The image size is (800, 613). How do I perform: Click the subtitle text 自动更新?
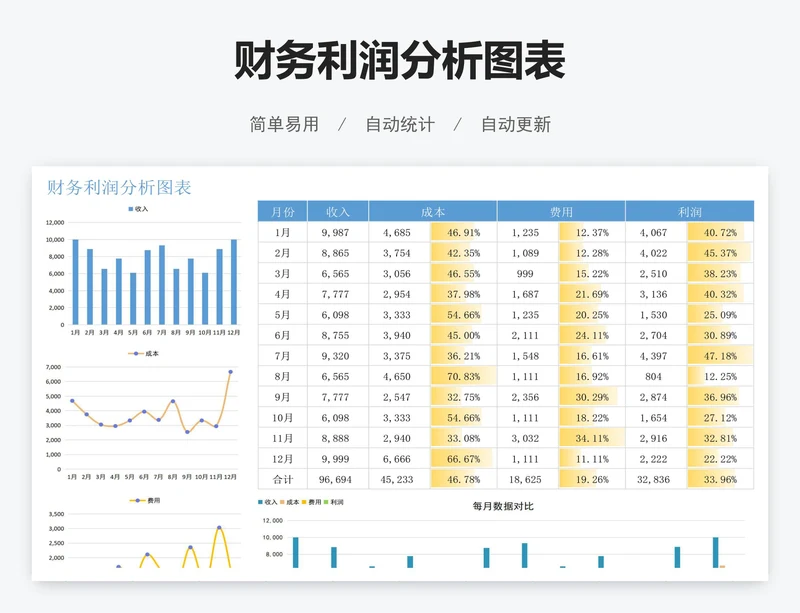coord(516,124)
